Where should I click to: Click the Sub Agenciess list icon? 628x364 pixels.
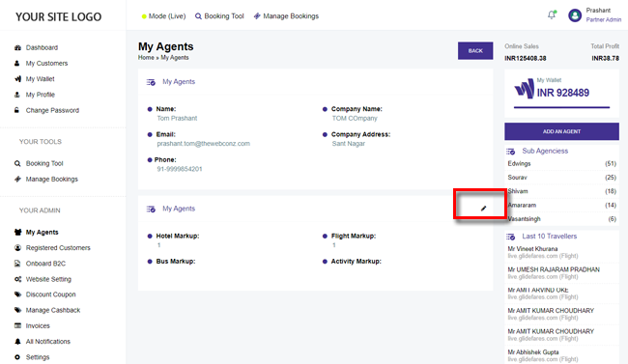(511, 152)
